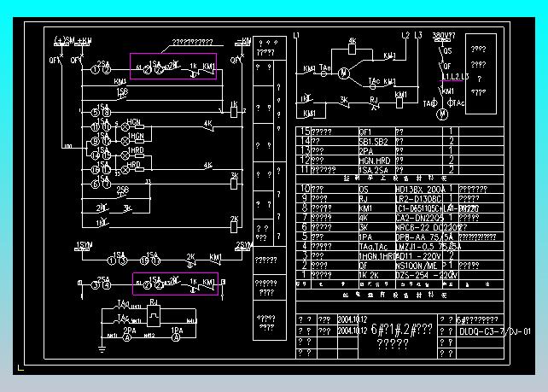Select the lower magenta highlighted rectangle
Viewport: 548px width, 392px height.
coord(175,284)
